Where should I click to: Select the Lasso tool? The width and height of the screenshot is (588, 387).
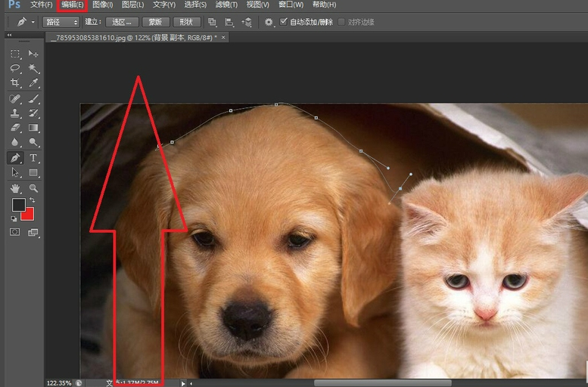pyautogui.click(x=15, y=69)
